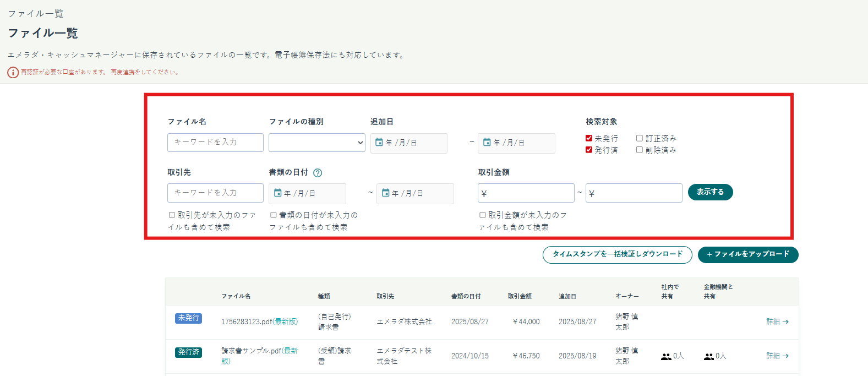
Task: Click the 取引金額 table column header
Action: tap(520, 296)
